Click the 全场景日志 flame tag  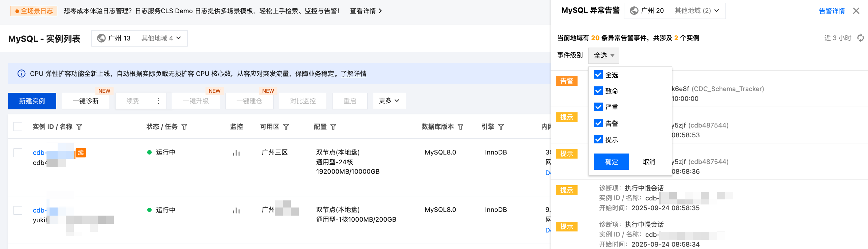point(34,11)
